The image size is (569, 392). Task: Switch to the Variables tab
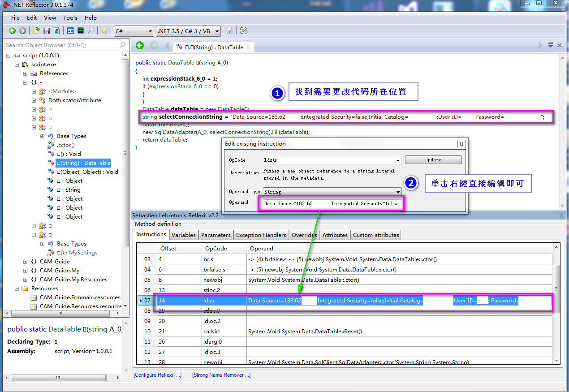coord(184,235)
